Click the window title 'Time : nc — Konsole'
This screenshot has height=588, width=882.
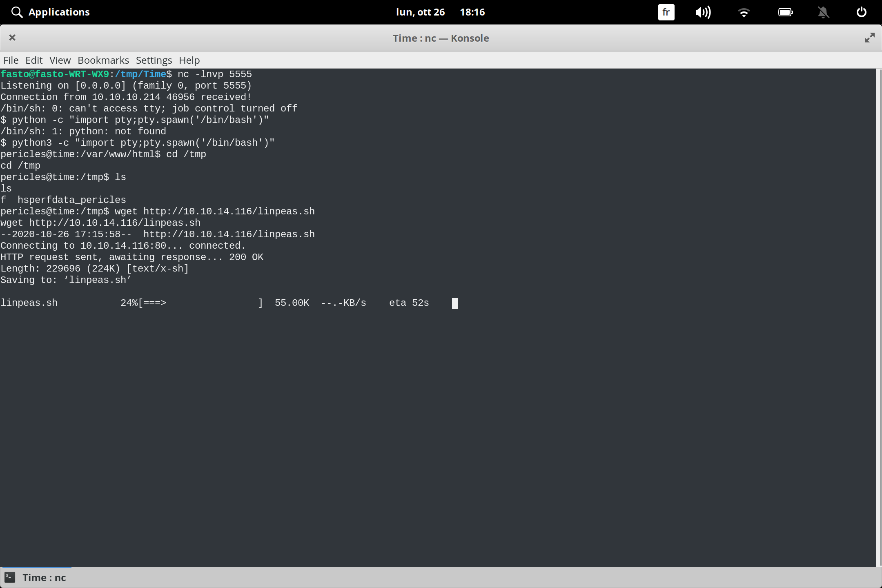click(x=441, y=38)
